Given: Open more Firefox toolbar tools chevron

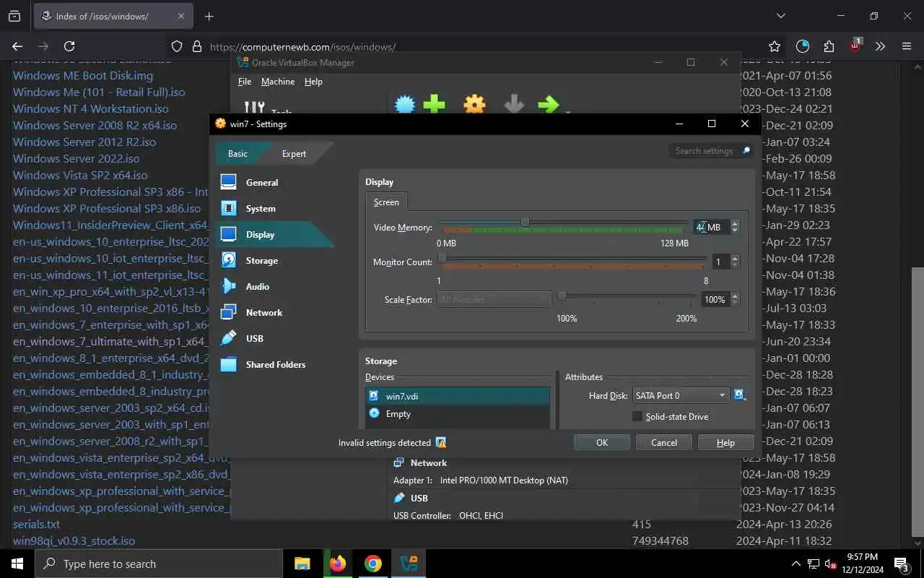Looking at the screenshot, I should [880, 46].
